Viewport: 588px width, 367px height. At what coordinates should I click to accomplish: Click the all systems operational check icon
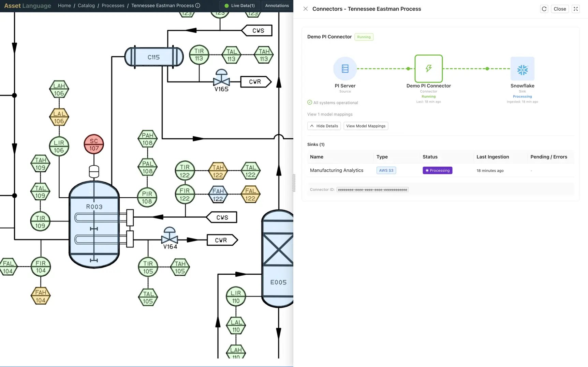click(309, 102)
